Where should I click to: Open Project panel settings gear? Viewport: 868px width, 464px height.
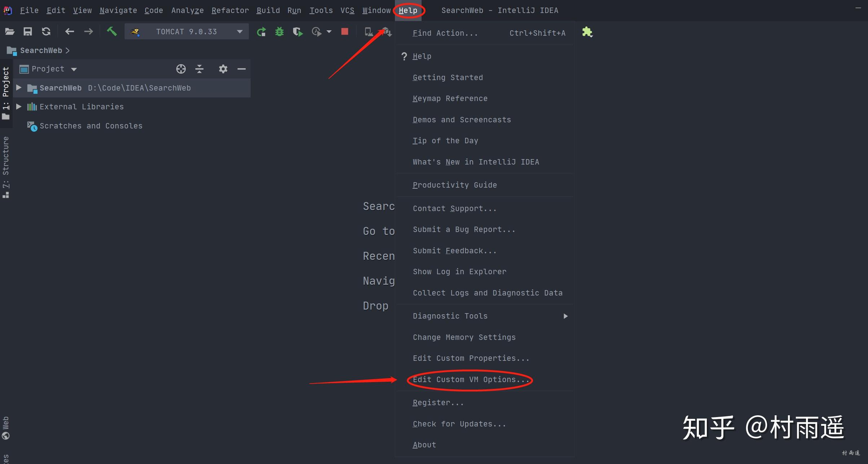(223, 69)
